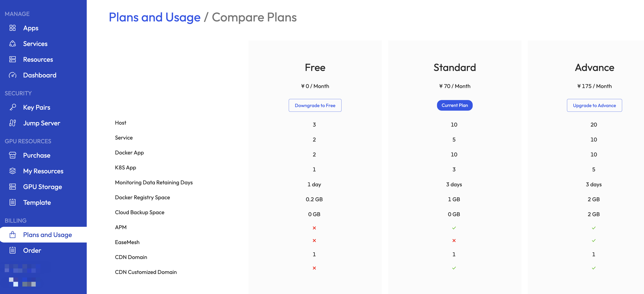Click the Dashboard gauge icon
644x294 pixels.
click(x=13, y=75)
